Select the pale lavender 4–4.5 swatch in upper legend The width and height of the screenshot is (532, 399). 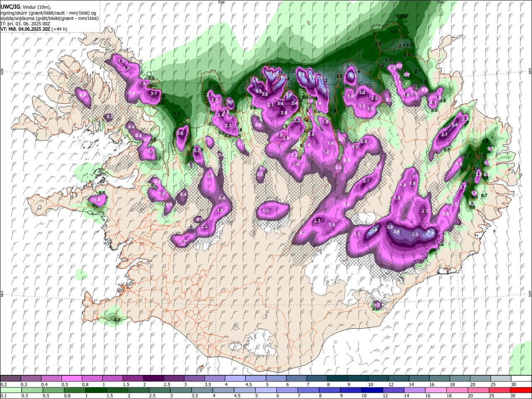234,379
